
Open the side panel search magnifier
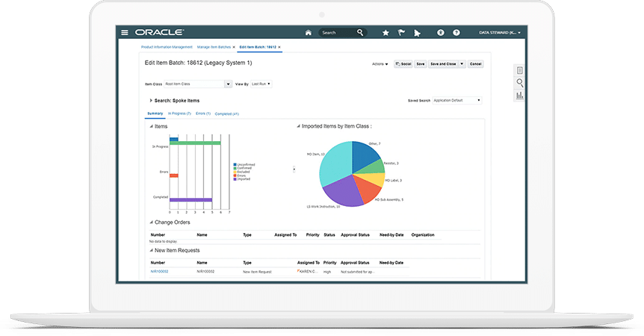519,83
